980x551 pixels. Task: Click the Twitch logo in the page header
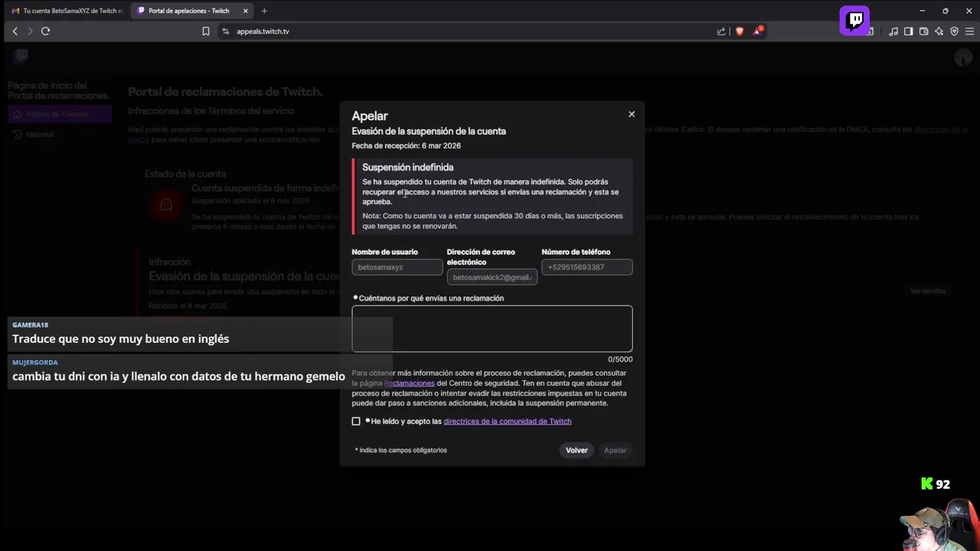tap(21, 56)
